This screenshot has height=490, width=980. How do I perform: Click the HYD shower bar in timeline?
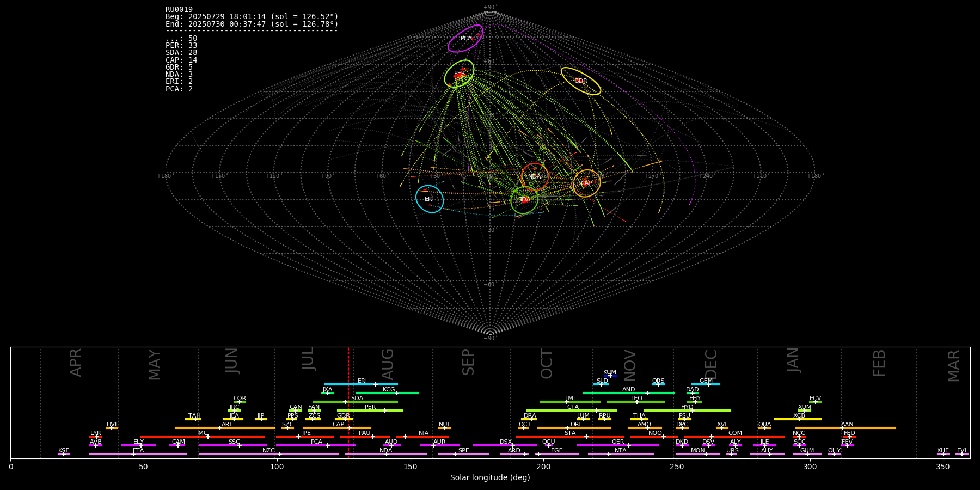687,411
